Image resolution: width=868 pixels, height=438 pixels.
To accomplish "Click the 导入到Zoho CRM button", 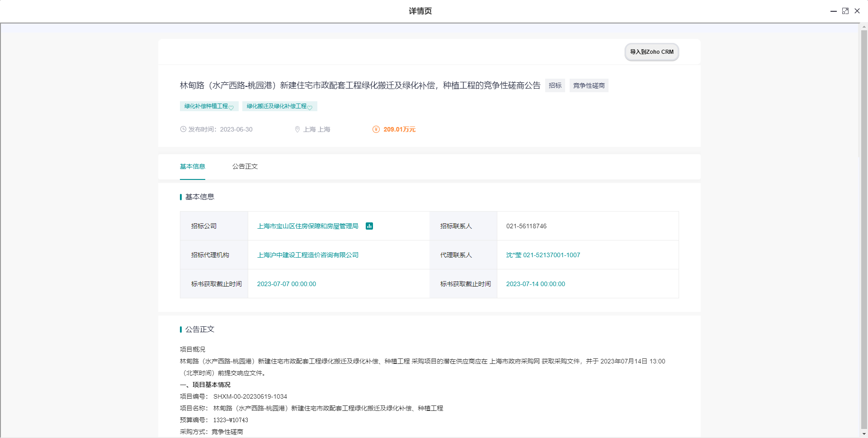I will (651, 52).
